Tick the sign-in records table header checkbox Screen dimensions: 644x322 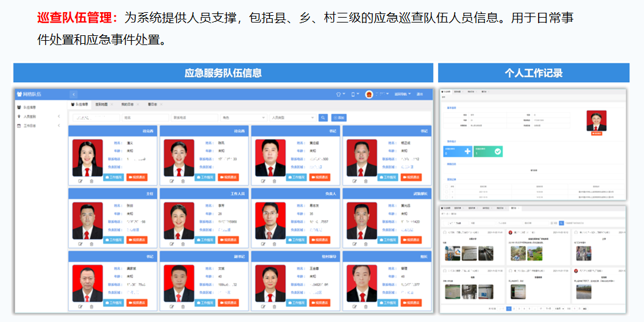[x=447, y=187]
